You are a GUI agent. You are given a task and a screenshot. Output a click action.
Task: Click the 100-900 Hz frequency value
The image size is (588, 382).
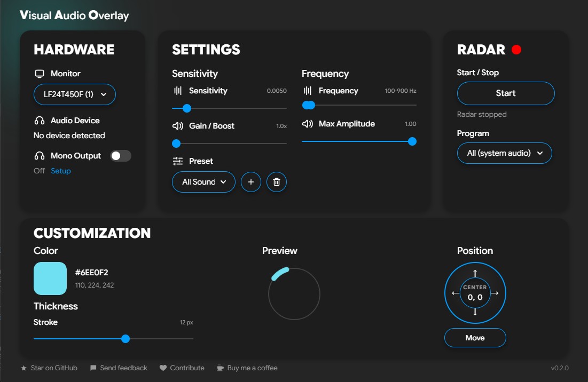(x=401, y=91)
